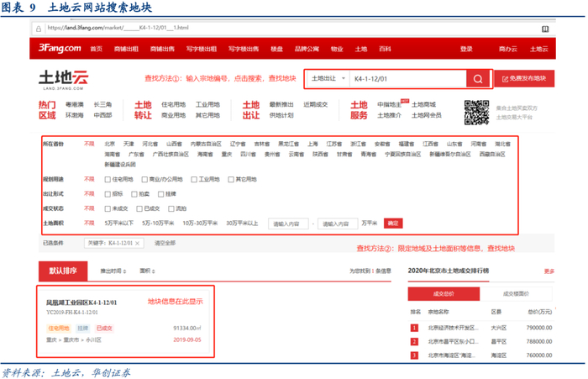Click the reader icon in address bar

(545, 29)
